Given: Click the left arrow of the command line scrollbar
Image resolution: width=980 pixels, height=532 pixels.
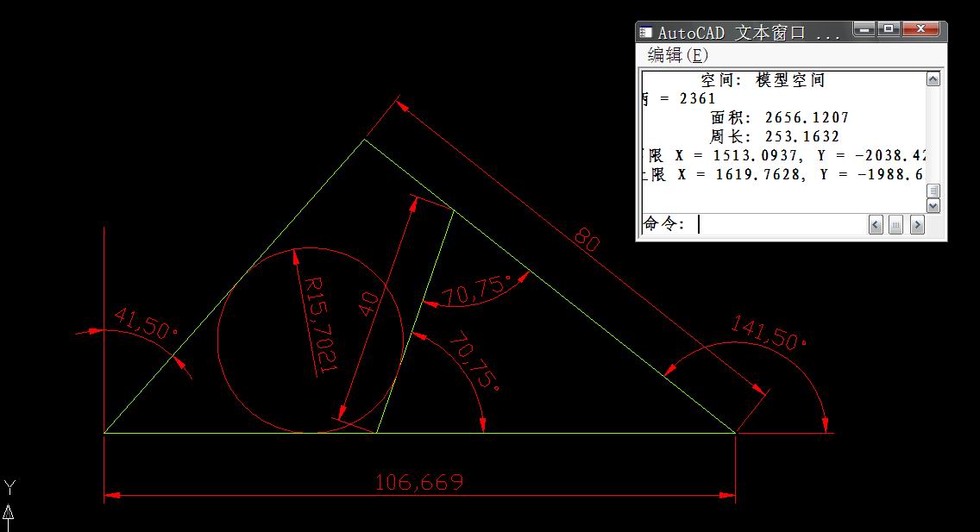Looking at the screenshot, I should click(x=876, y=225).
